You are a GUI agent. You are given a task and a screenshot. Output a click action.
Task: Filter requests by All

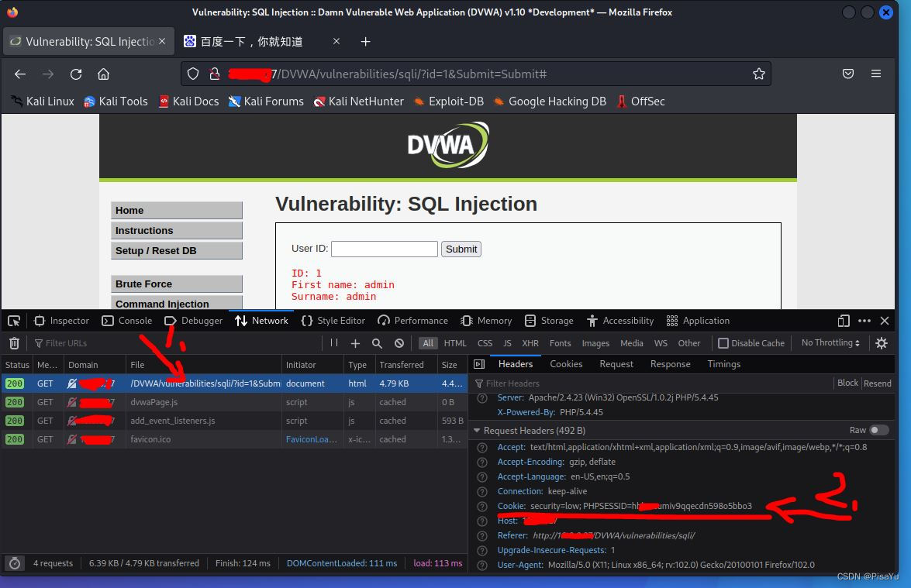428,343
